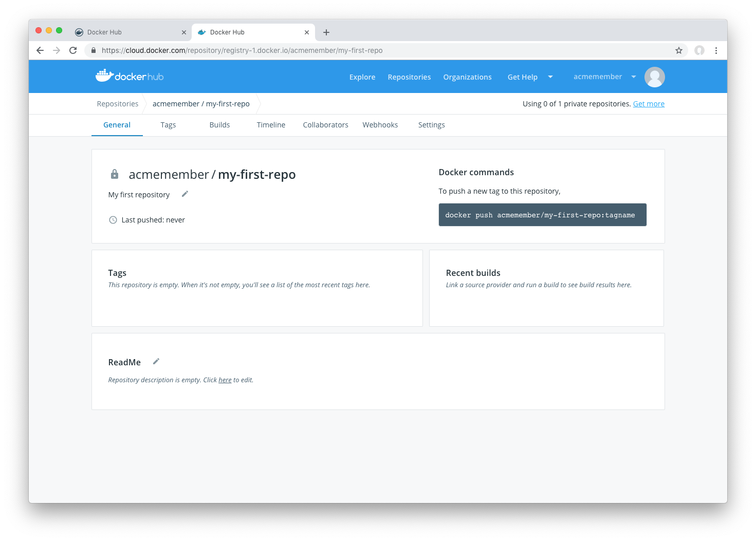
Task: Bookmark the page using the star icon
Action: pos(679,50)
